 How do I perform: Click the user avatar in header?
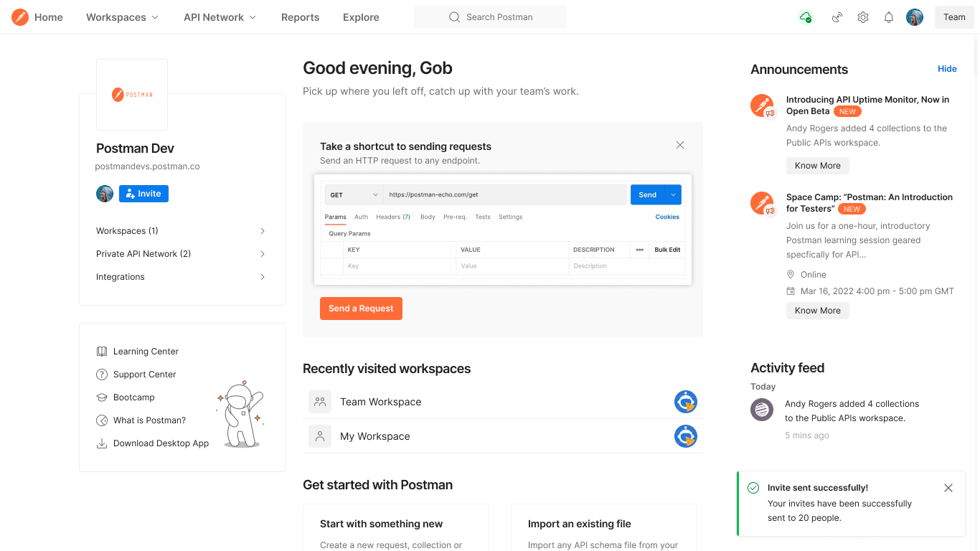[x=915, y=17]
